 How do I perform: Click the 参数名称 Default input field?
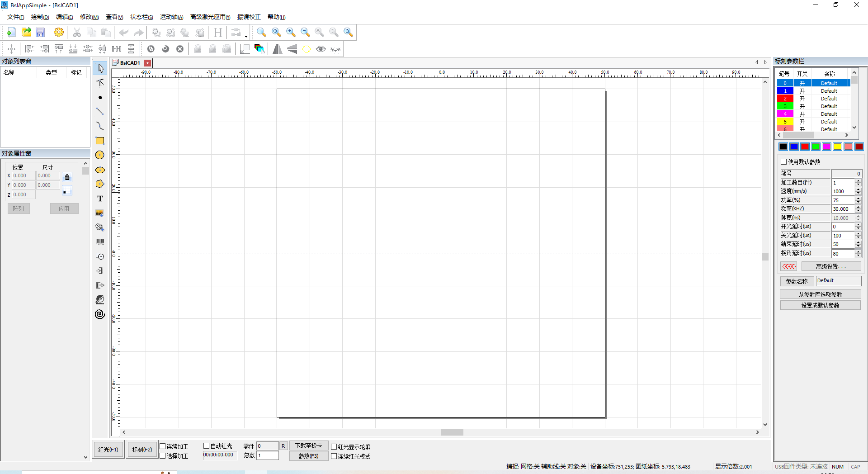click(x=839, y=281)
